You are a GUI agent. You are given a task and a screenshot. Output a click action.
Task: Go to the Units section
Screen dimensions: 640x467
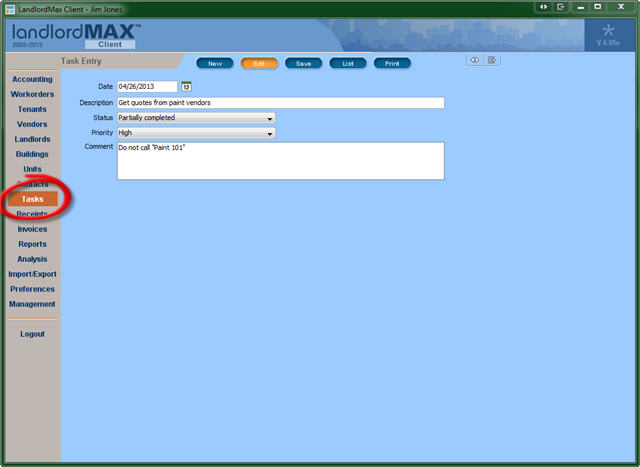(32, 169)
